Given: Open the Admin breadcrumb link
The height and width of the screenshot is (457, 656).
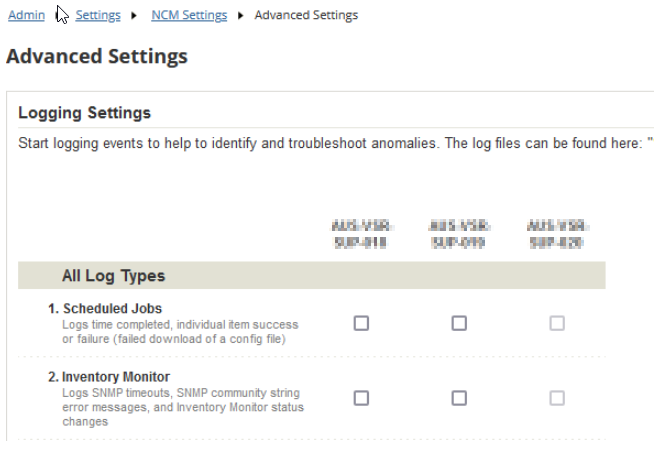Looking at the screenshot, I should (26, 15).
